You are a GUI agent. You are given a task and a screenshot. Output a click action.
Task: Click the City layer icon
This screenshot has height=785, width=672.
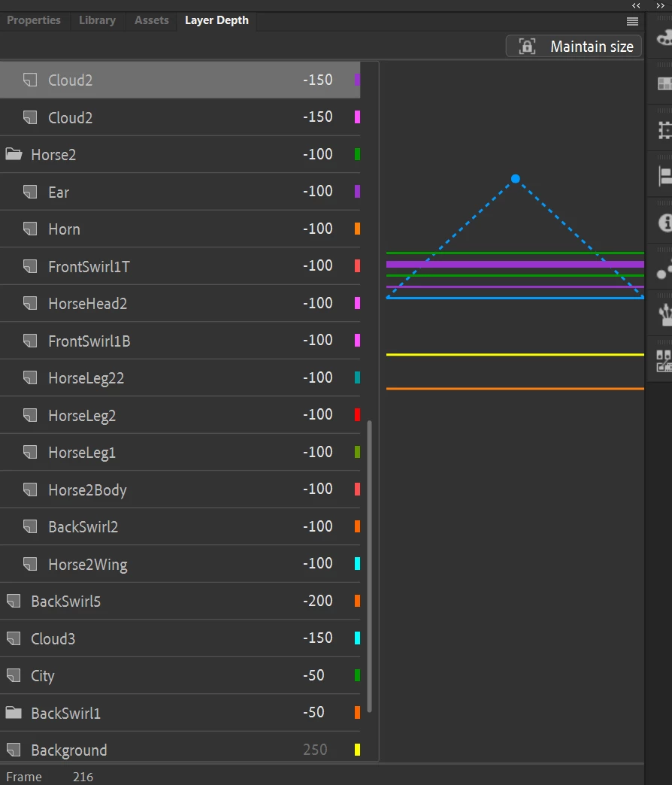(x=14, y=675)
